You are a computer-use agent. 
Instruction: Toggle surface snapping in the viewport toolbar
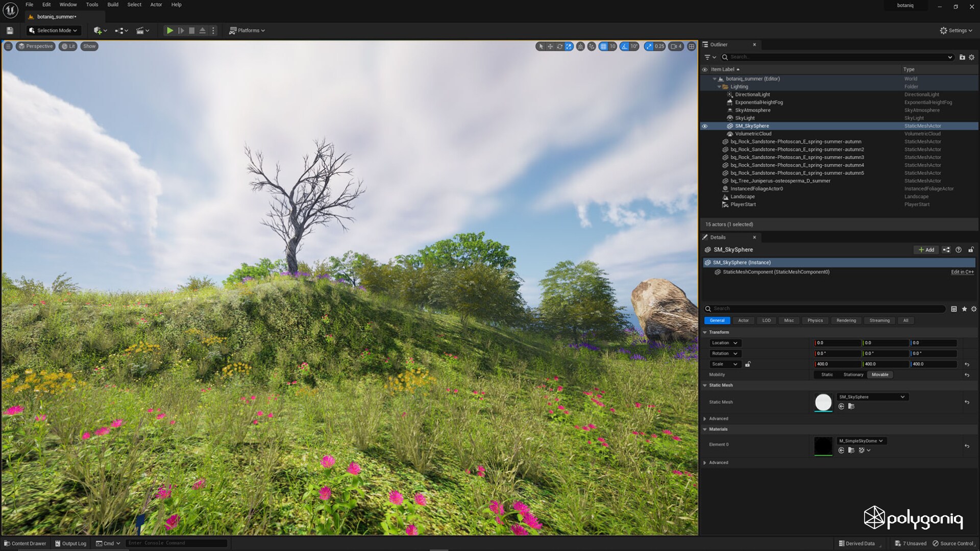tap(591, 46)
